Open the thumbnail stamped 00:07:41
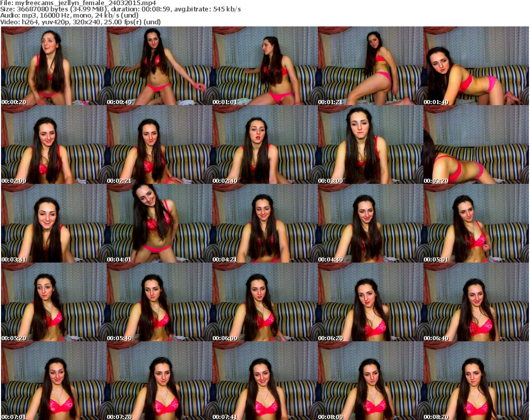 click(265, 381)
